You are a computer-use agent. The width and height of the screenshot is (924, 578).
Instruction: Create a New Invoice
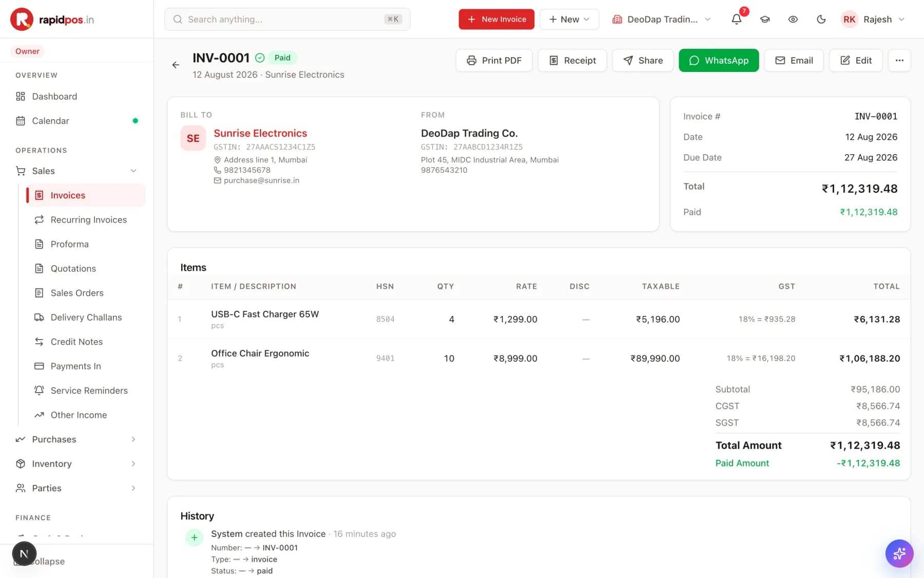pos(496,19)
